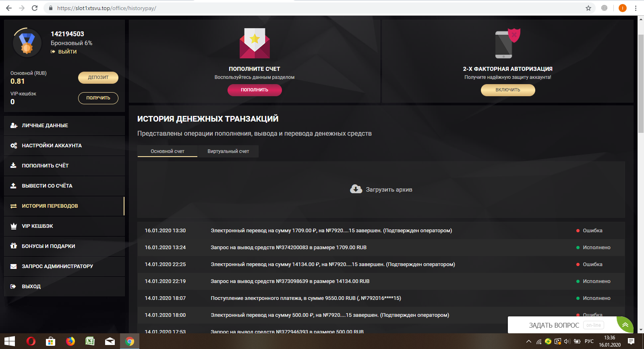Switch to the Виртуальный счет tab
The height and width of the screenshot is (349, 644).
coord(228,151)
